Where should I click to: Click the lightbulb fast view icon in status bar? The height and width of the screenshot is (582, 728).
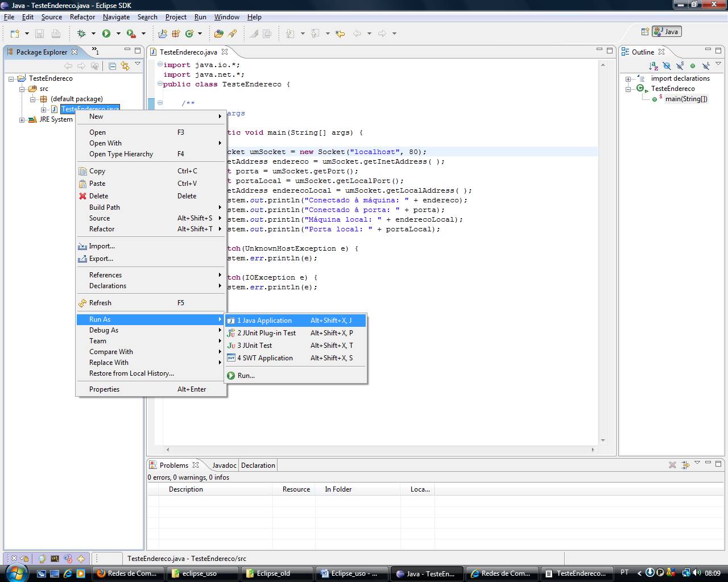tap(42, 559)
